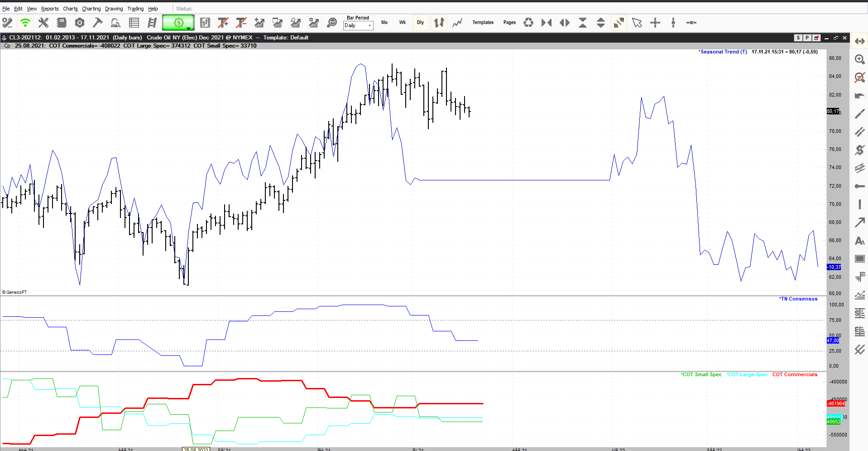The height and width of the screenshot is (451, 868).
Task: Select the rectangle drawing tool
Action: click(859, 259)
